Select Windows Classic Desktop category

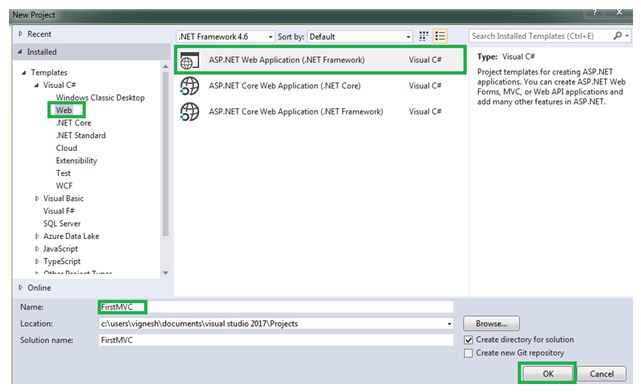click(100, 98)
